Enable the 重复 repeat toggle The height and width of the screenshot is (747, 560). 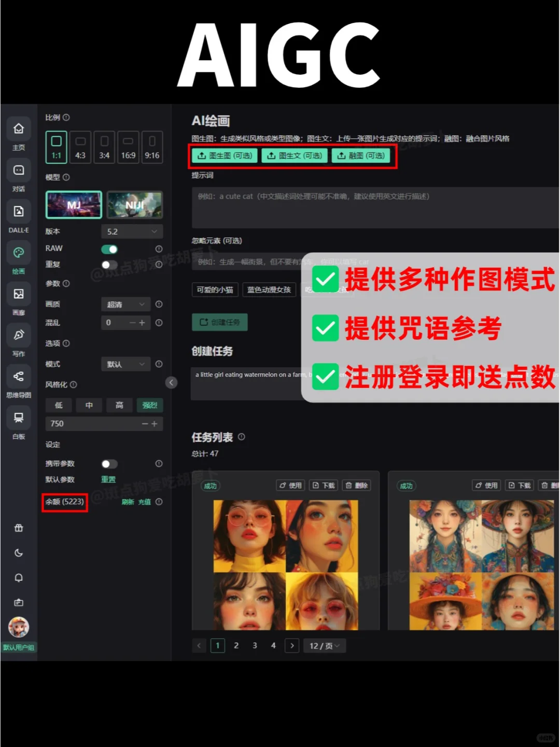point(109,265)
